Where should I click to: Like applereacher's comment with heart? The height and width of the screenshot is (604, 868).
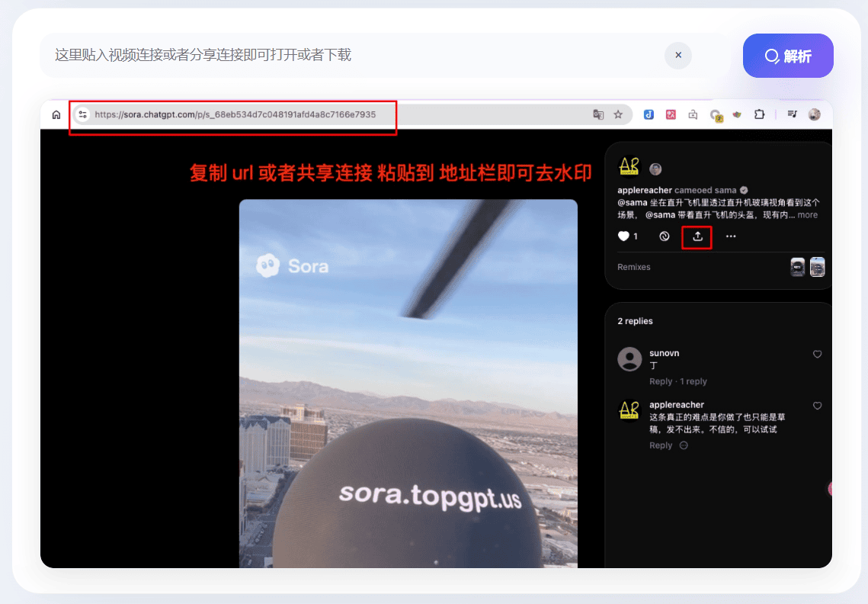coord(817,406)
